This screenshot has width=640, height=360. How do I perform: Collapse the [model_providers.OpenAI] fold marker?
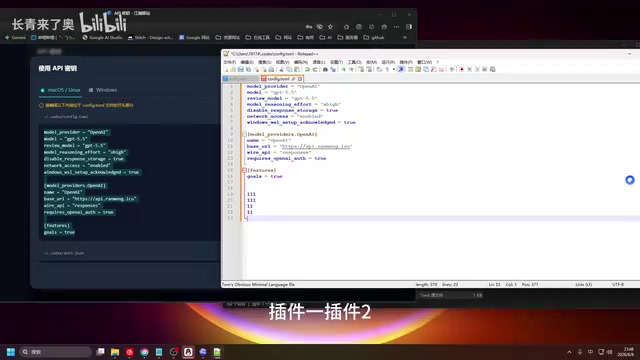click(x=244, y=134)
